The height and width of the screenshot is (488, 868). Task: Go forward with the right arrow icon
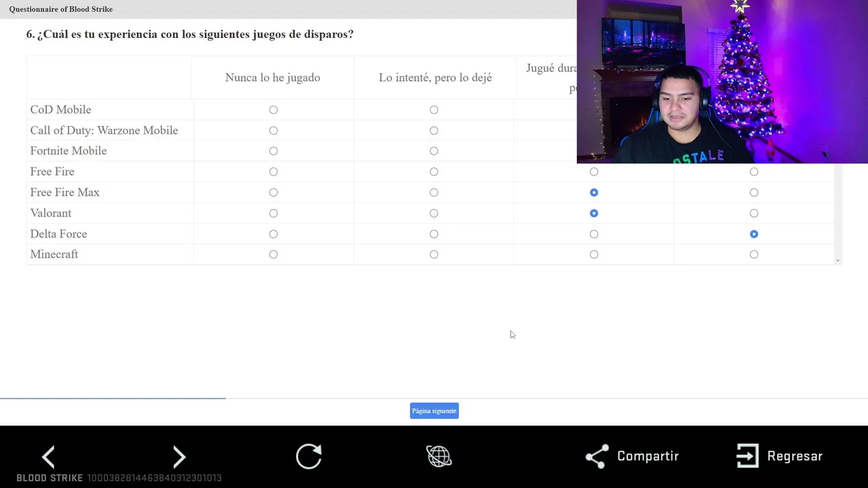179,457
